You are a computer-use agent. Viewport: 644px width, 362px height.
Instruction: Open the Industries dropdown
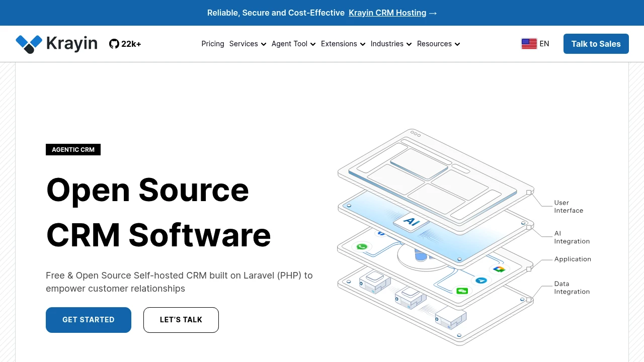point(391,44)
